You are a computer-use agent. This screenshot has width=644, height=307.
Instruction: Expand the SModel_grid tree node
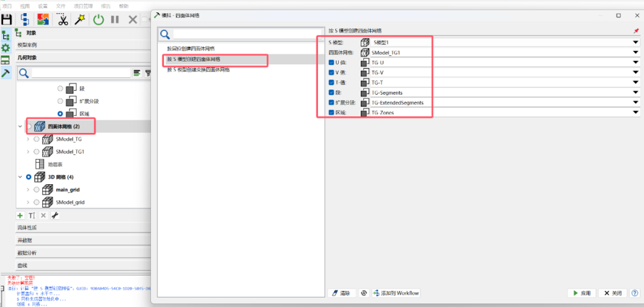coord(28,202)
